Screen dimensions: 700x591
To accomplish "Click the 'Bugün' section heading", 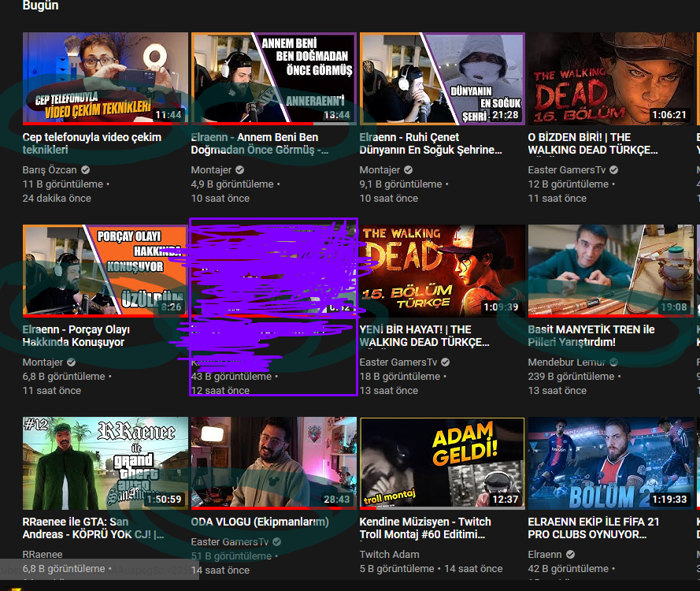I will (41, 6).
